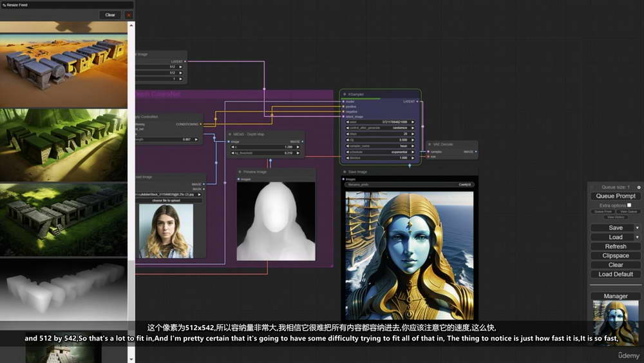Increase KSampler steps with right arrow
This screenshot has width=644, height=363.
412,134
